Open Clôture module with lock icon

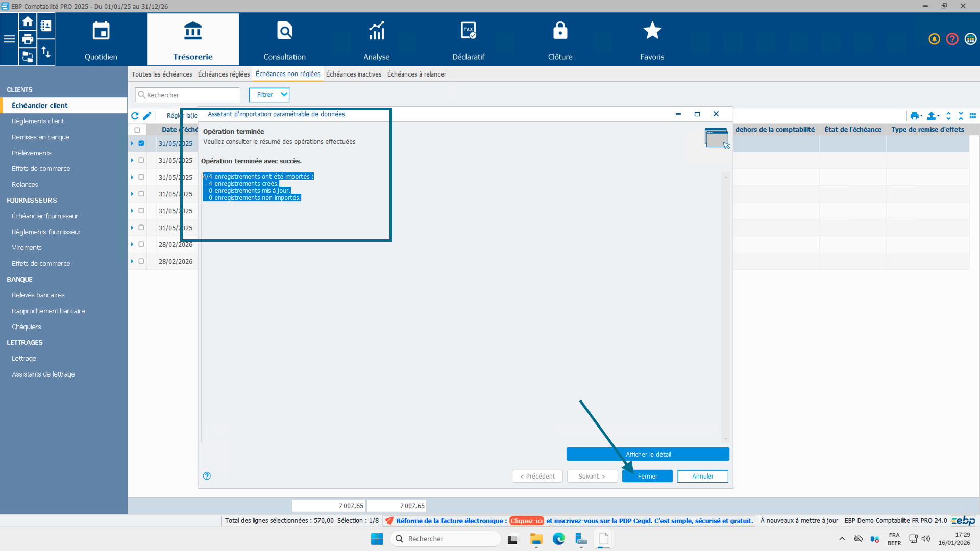[x=560, y=39]
